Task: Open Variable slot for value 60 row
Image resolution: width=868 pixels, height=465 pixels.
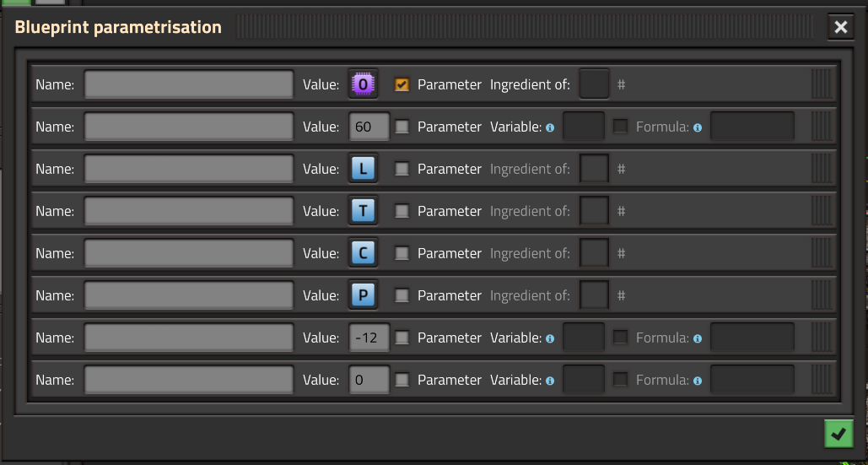Action: [584, 127]
